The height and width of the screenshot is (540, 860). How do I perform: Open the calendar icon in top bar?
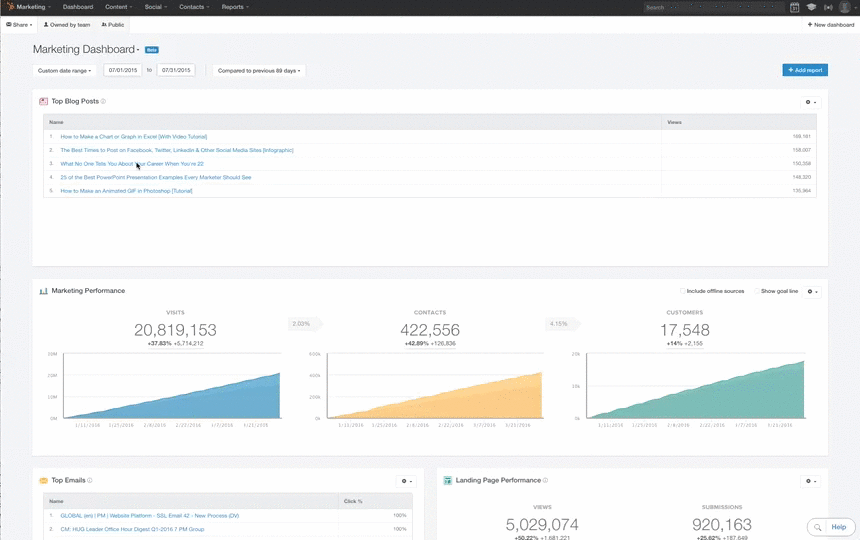[x=795, y=7]
